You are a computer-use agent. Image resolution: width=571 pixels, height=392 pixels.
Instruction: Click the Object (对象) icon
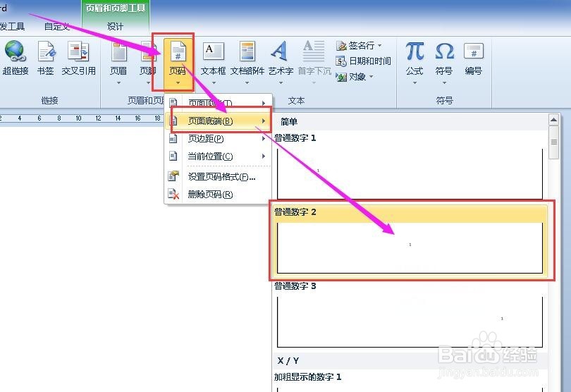[341, 77]
